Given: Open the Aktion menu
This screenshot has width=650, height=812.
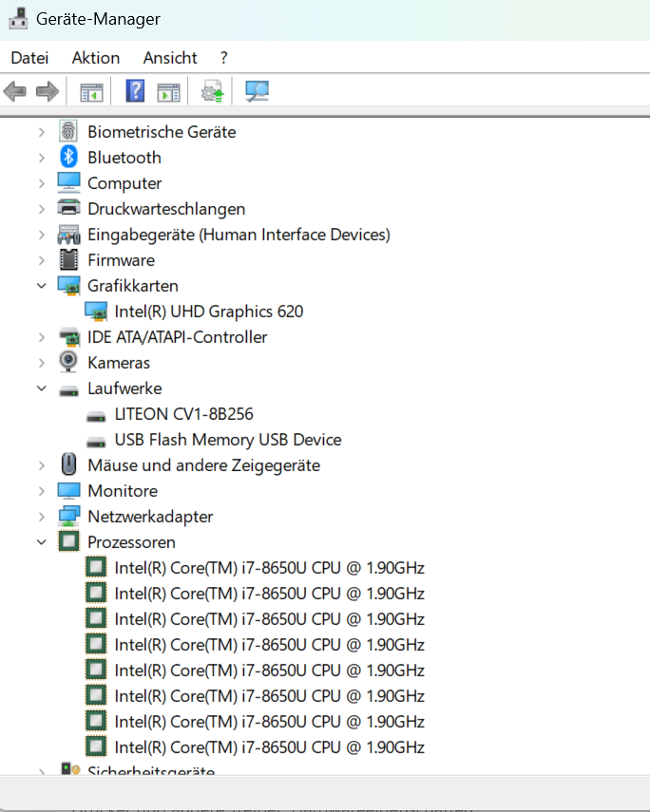Looking at the screenshot, I should [96, 58].
